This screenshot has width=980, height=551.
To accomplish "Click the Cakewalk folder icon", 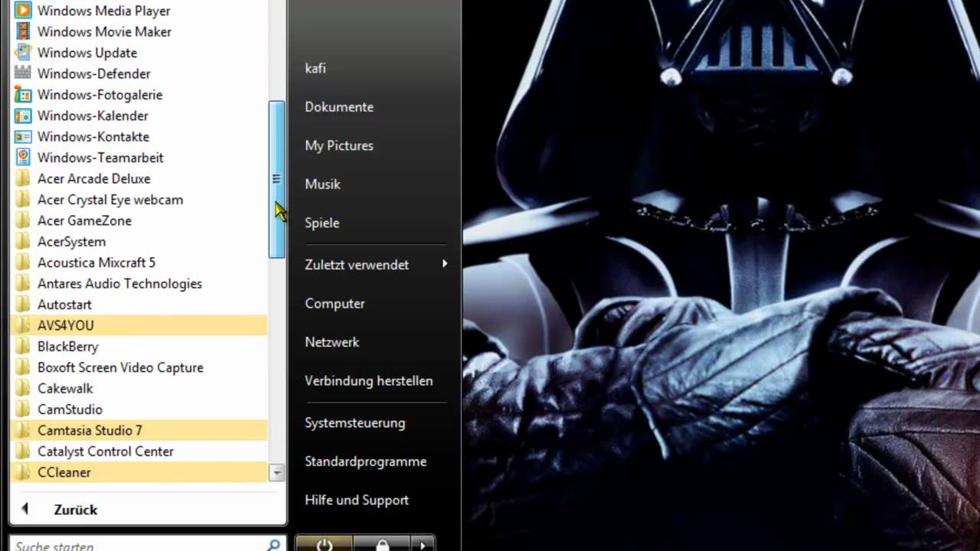I will click(x=23, y=389).
